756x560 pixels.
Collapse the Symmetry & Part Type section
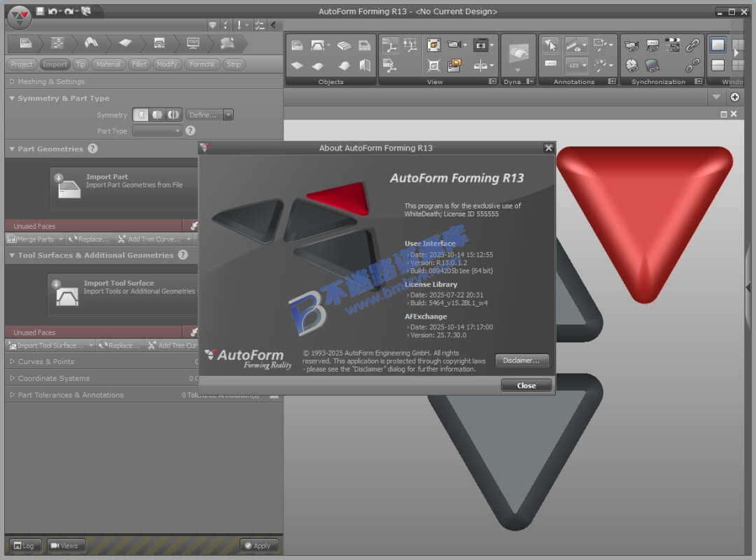tap(12, 99)
